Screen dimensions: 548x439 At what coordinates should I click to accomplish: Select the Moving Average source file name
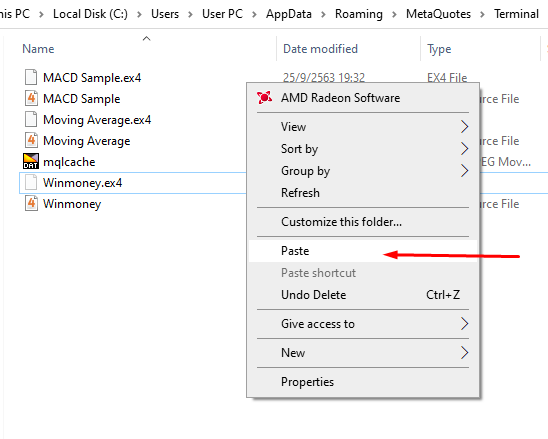(x=86, y=141)
